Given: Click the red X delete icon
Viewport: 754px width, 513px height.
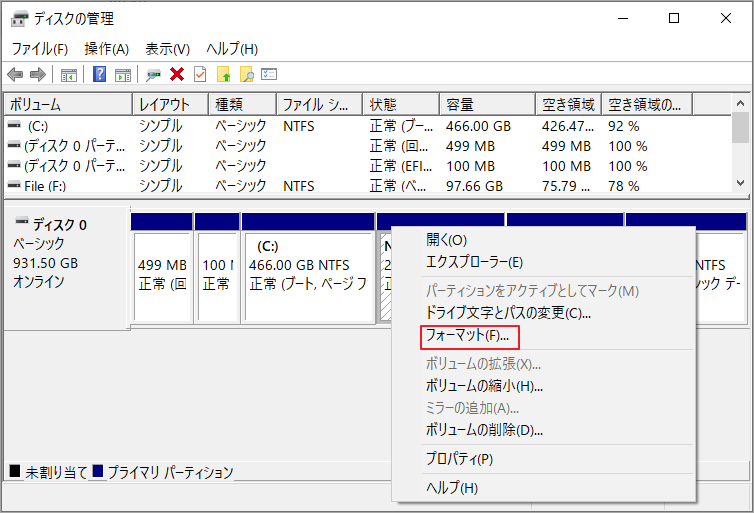Looking at the screenshot, I should point(177,75).
